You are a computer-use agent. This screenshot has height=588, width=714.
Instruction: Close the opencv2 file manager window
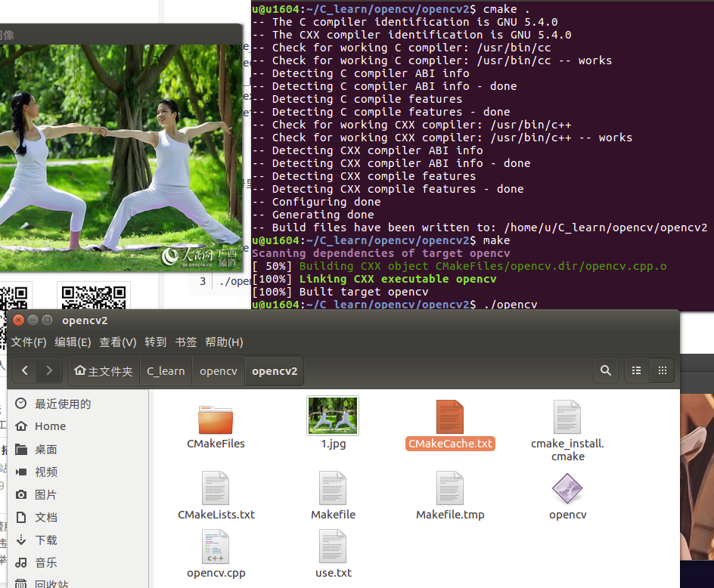(18, 320)
